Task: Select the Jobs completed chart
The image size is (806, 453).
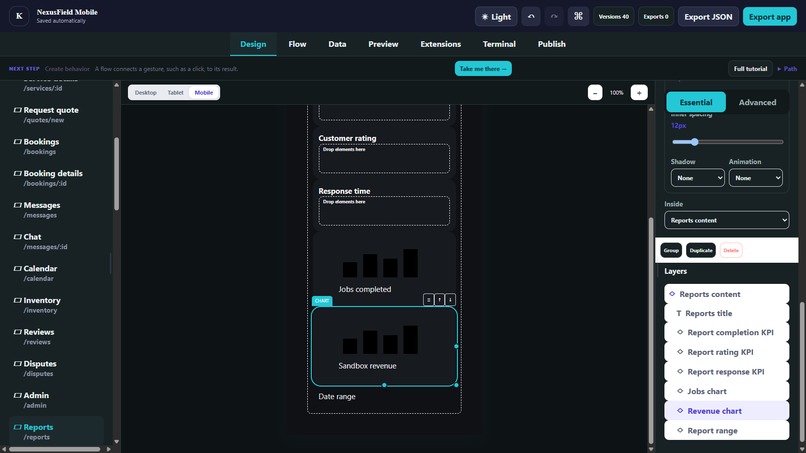Action: (384, 267)
